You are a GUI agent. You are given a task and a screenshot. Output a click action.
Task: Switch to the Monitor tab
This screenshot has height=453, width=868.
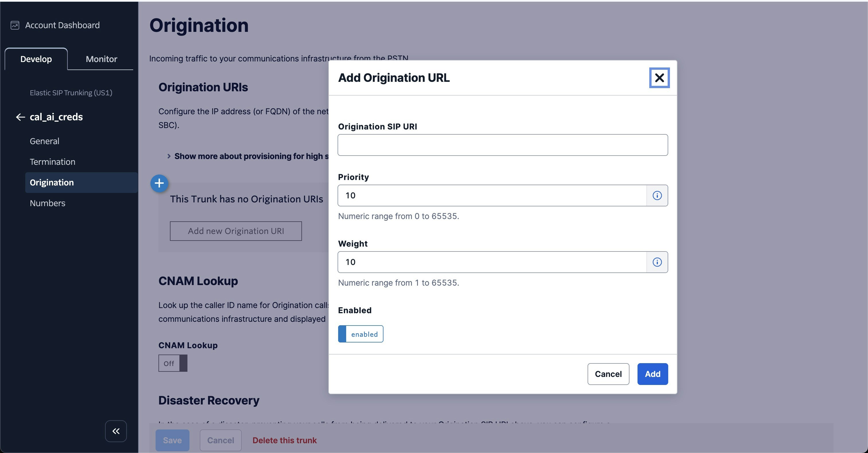pyautogui.click(x=101, y=59)
